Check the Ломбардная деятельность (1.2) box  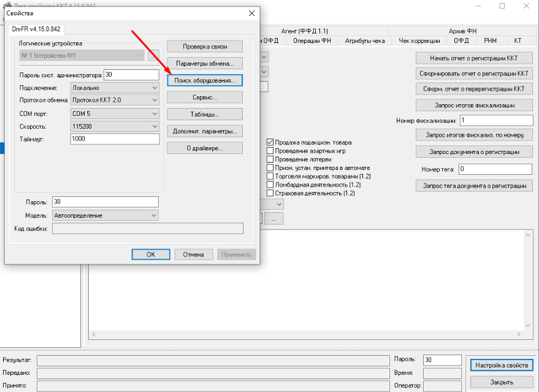tap(270, 185)
